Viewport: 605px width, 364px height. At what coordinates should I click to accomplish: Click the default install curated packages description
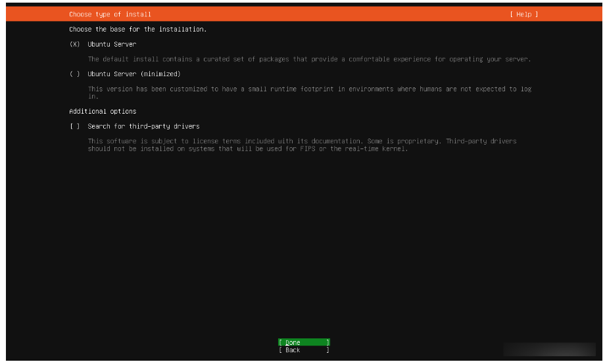tap(309, 59)
